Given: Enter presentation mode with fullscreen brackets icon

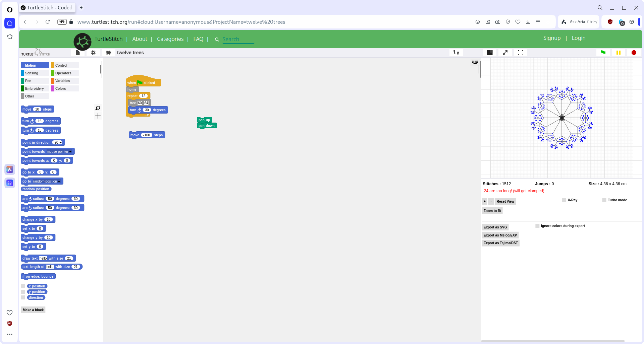Looking at the screenshot, I should coord(521,53).
